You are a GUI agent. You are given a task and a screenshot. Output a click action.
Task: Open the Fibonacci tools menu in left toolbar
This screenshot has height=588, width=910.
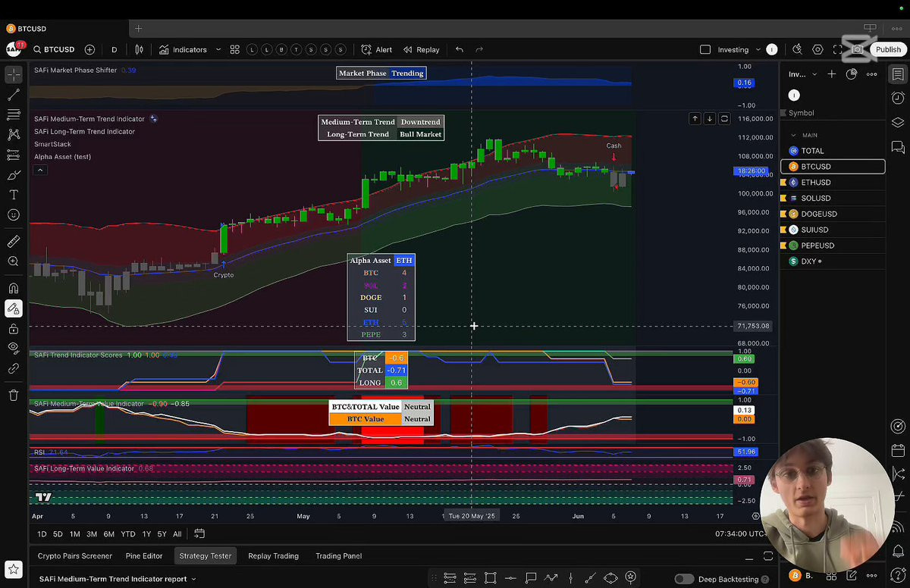point(14,114)
